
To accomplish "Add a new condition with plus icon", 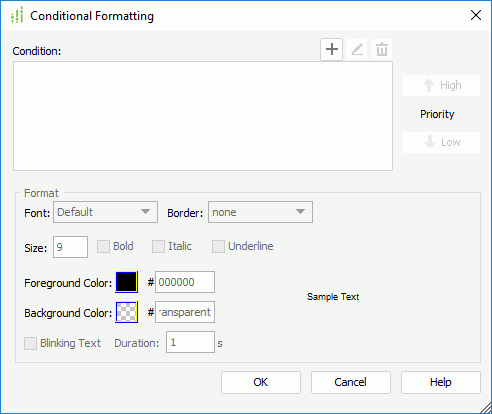I will 331,50.
